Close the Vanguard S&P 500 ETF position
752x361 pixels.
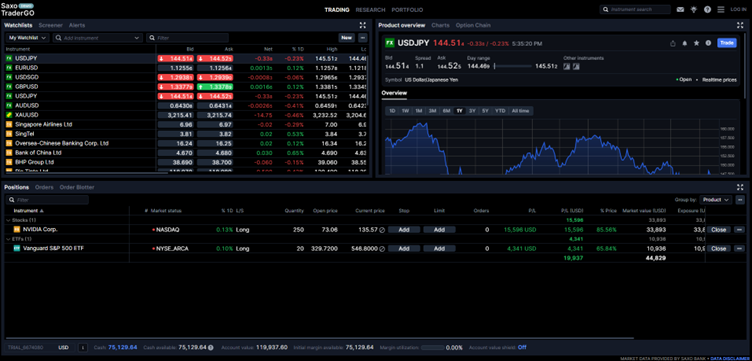coord(718,248)
